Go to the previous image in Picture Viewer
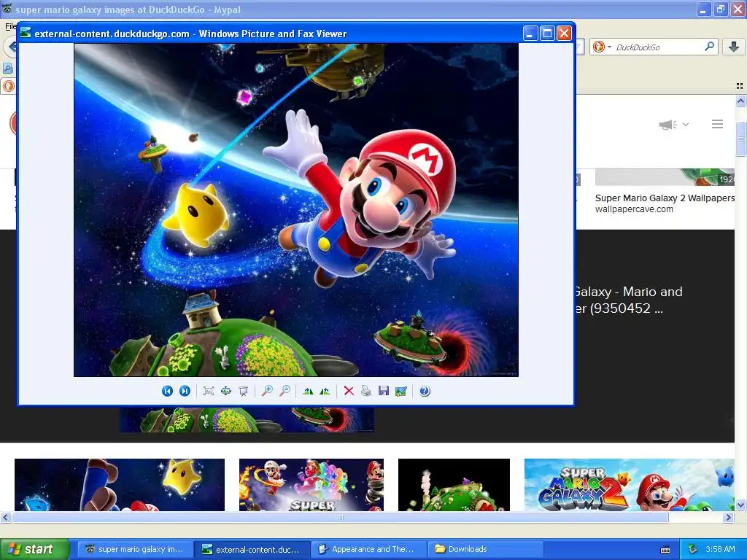747x560 pixels. point(167,391)
